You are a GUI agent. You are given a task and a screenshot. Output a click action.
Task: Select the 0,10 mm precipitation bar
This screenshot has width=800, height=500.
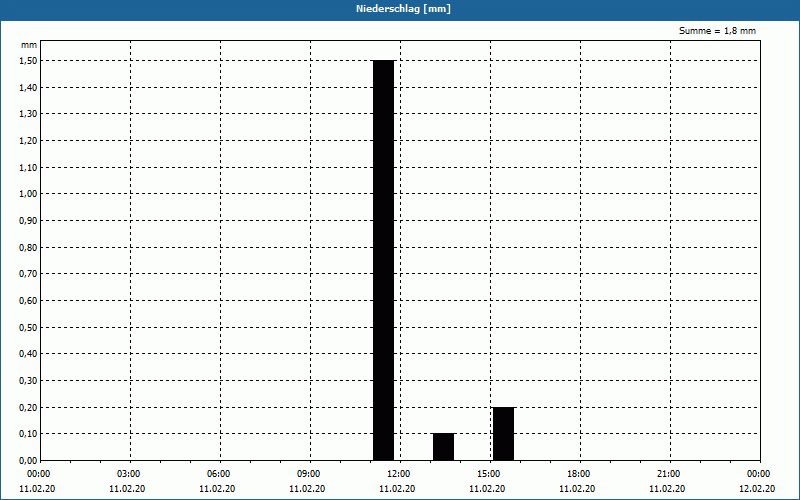(443, 447)
